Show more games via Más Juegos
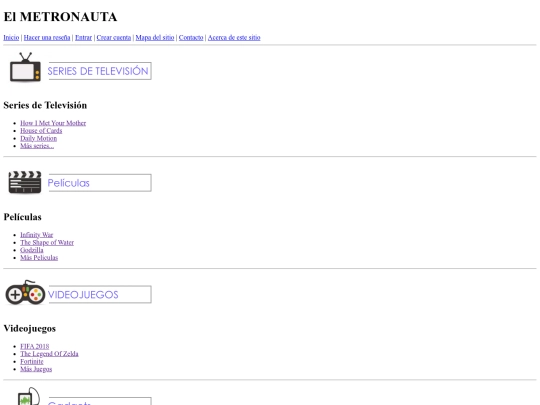The height and width of the screenshot is (405, 540). [x=36, y=369]
